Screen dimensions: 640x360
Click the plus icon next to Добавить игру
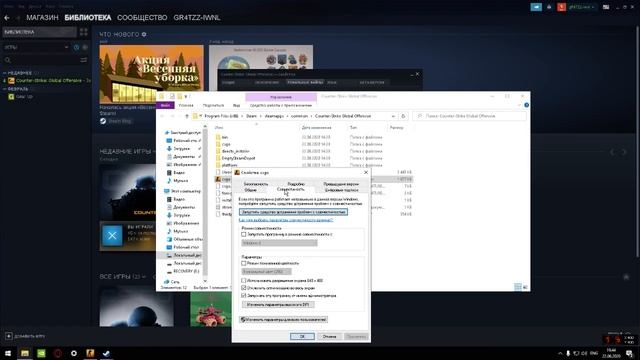pyautogui.click(x=9, y=336)
